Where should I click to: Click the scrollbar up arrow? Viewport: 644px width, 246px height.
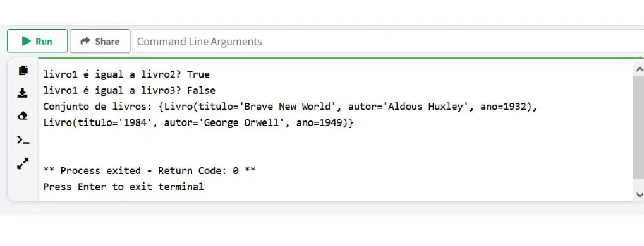[x=639, y=69]
